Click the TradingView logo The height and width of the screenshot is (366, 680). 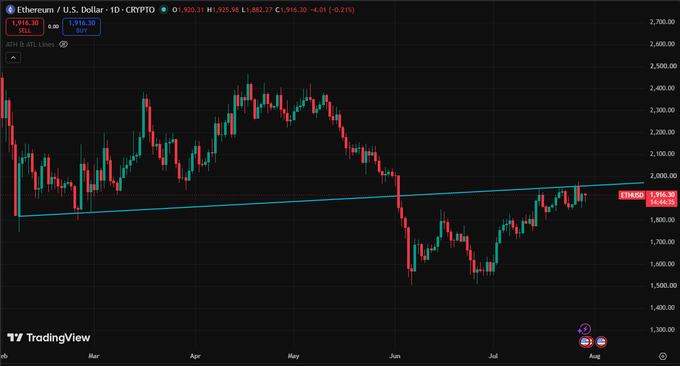[x=49, y=337]
